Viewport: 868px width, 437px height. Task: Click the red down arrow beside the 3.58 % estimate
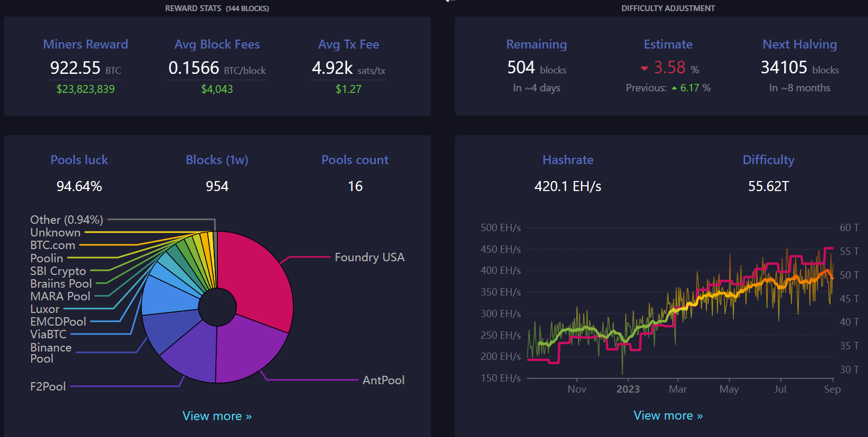pos(644,69)
